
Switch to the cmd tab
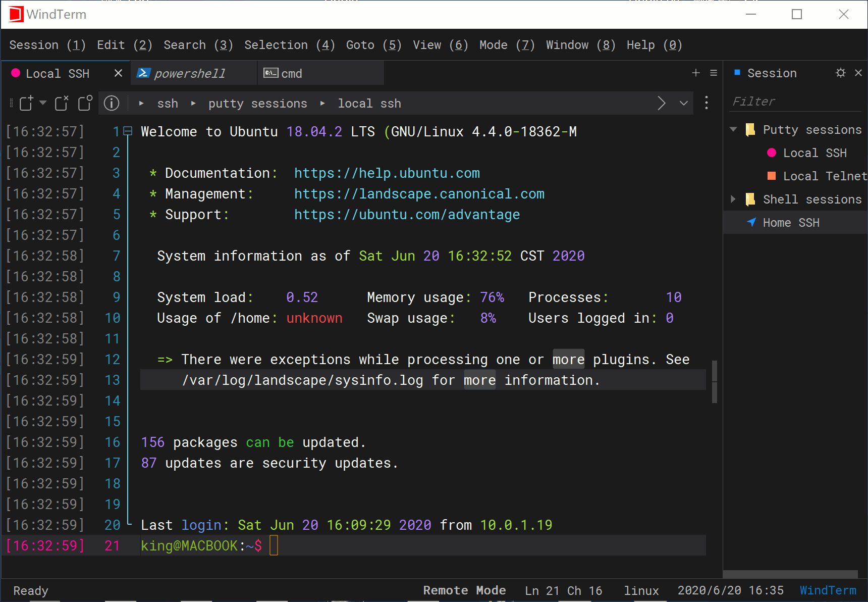pyautogui.click(x=321, y=74)
